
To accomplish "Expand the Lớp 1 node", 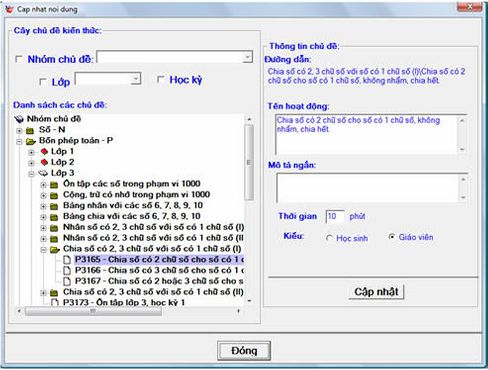I will [x=31, y=152].
